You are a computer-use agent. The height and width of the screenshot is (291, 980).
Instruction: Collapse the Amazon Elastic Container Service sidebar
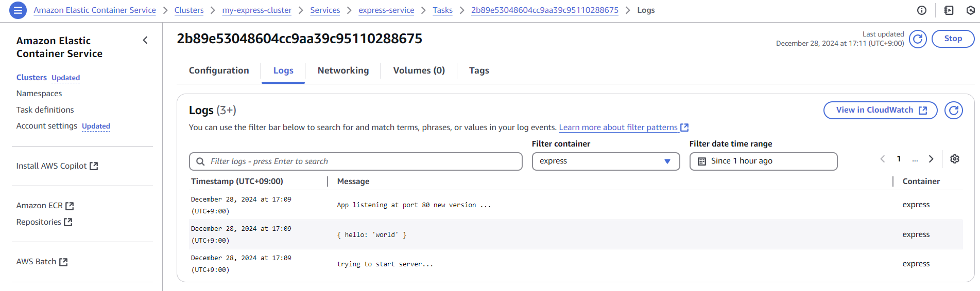pos(145,40)
